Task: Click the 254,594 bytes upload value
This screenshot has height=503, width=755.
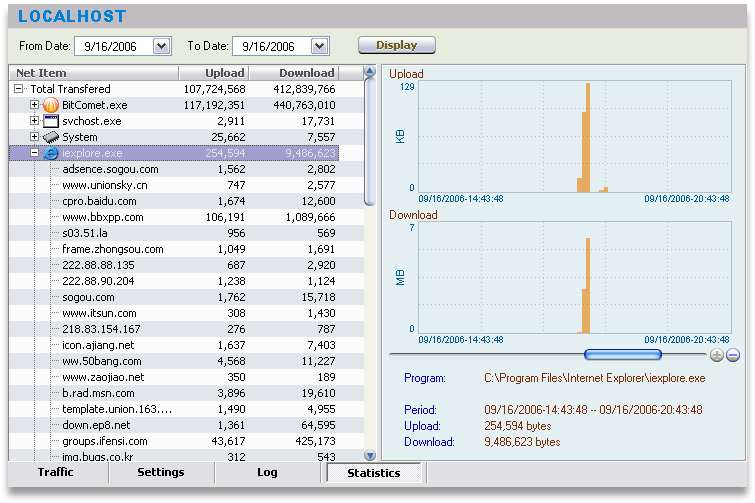Action: (518, 426)
